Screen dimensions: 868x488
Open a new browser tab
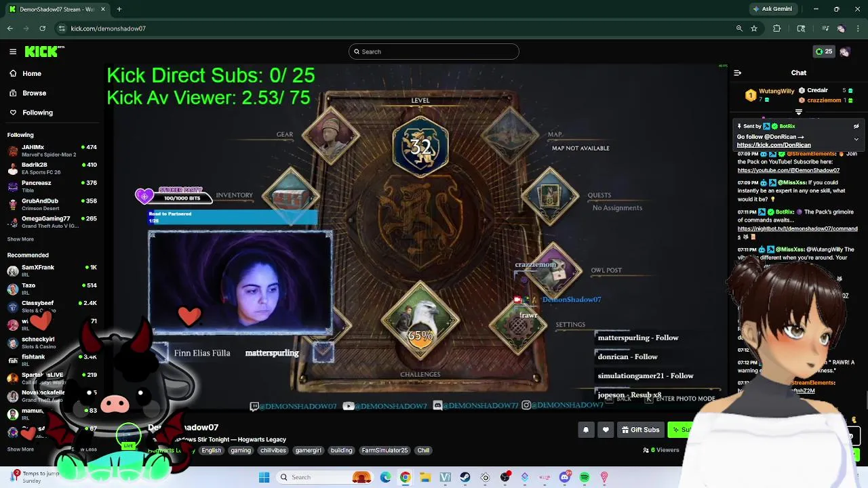click(119, 9)
